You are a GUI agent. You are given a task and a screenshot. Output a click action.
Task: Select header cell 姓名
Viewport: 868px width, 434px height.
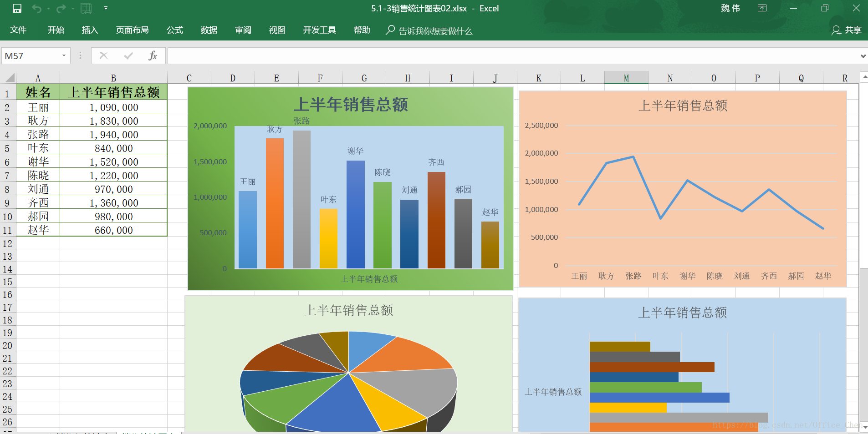[38, 92]
